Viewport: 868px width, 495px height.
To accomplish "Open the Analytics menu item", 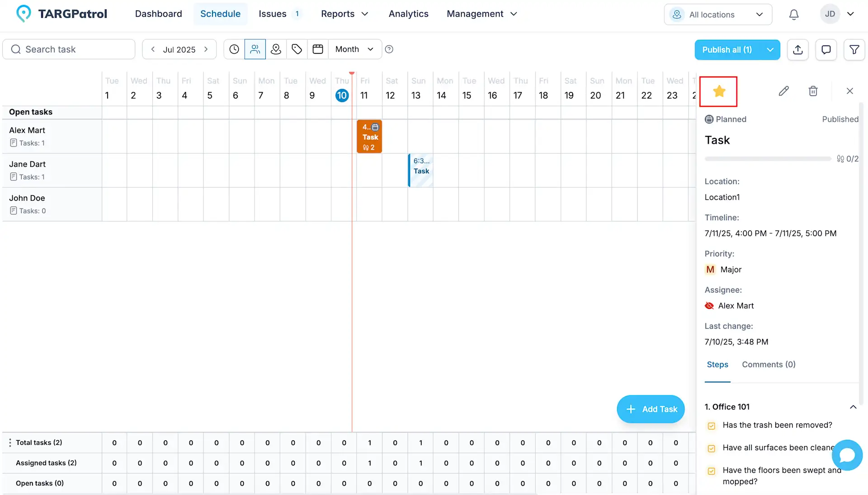I will click(408, 14).
